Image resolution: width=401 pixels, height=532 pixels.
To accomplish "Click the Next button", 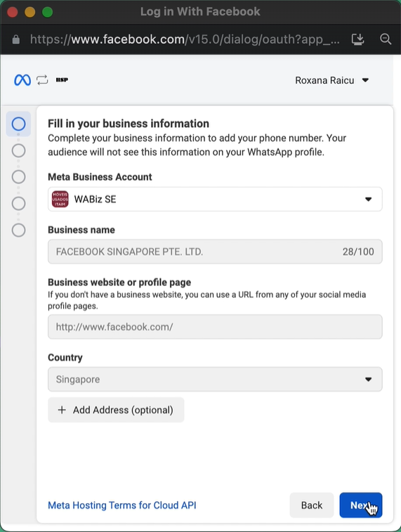I will pos(361,505).
